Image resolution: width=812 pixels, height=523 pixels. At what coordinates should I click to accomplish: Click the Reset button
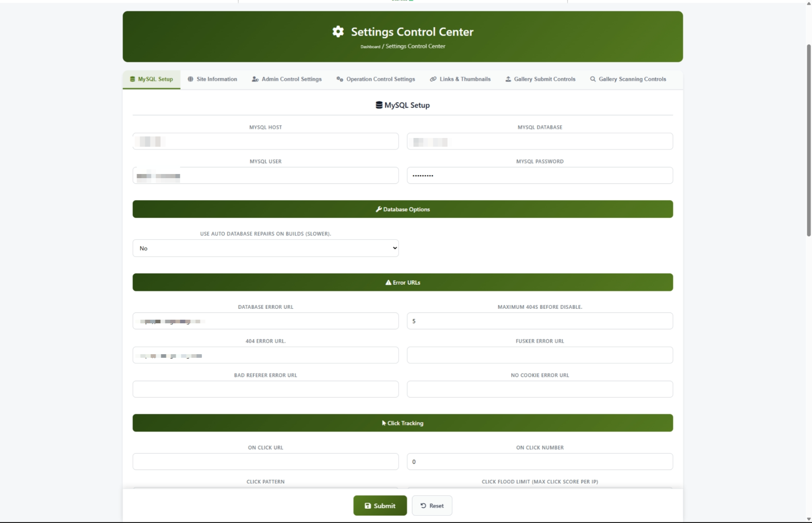(x=432, y=505)
